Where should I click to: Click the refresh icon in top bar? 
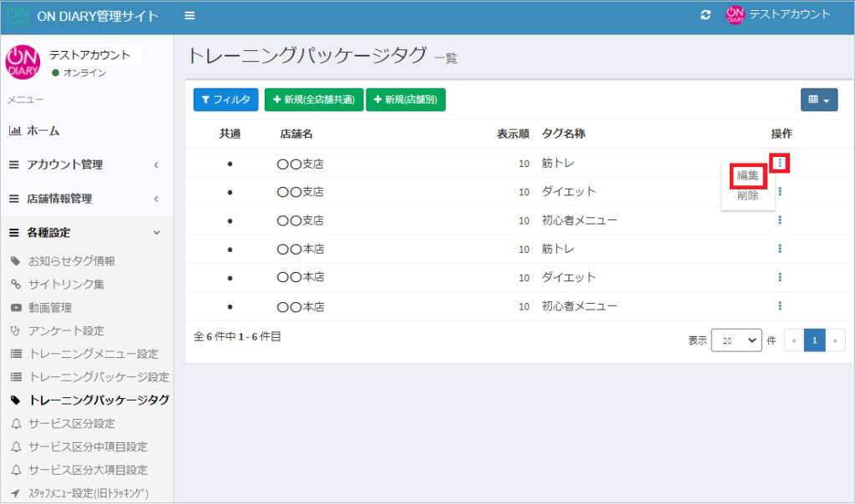[x=706, y=15]
